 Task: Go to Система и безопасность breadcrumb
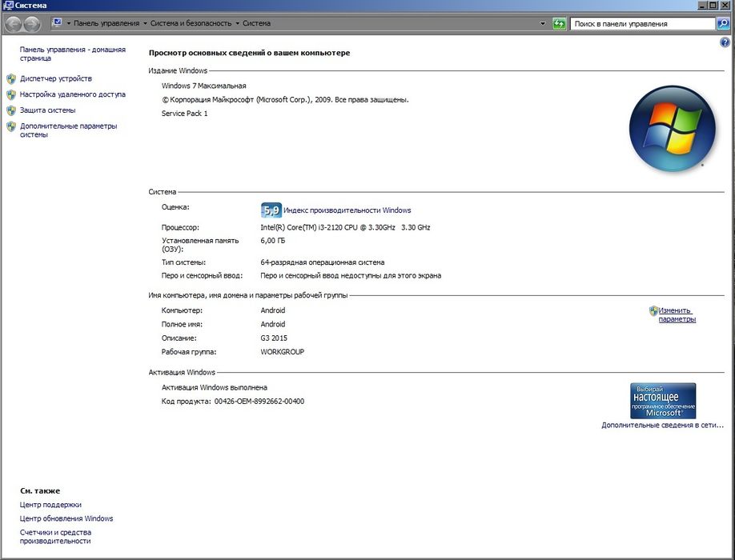[x=191, y=23]
